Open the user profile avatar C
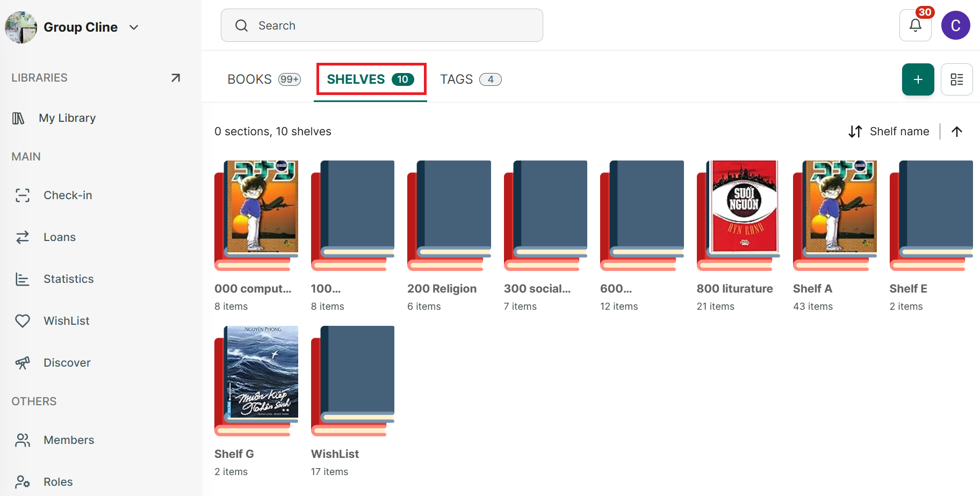980x496 pixels. 956,25
